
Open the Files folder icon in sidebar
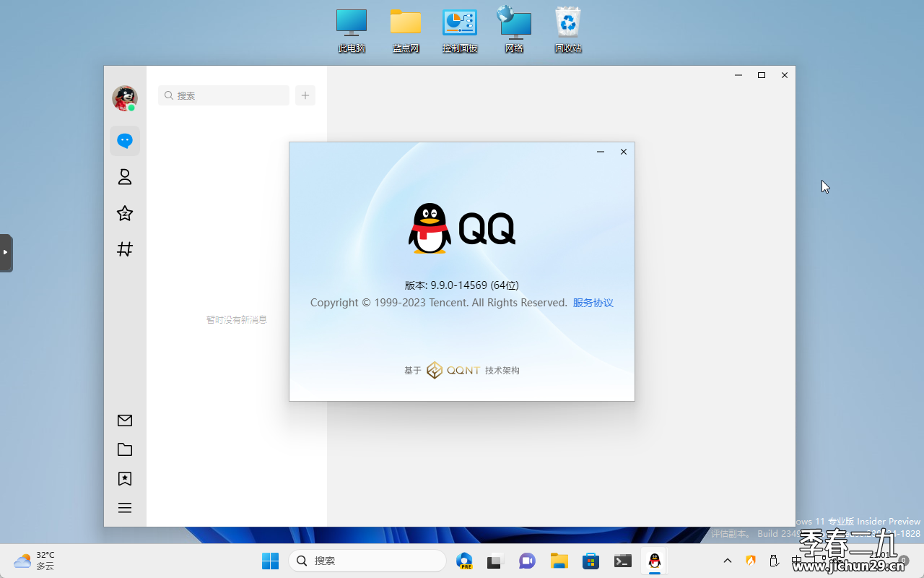[x=125, y=449]
